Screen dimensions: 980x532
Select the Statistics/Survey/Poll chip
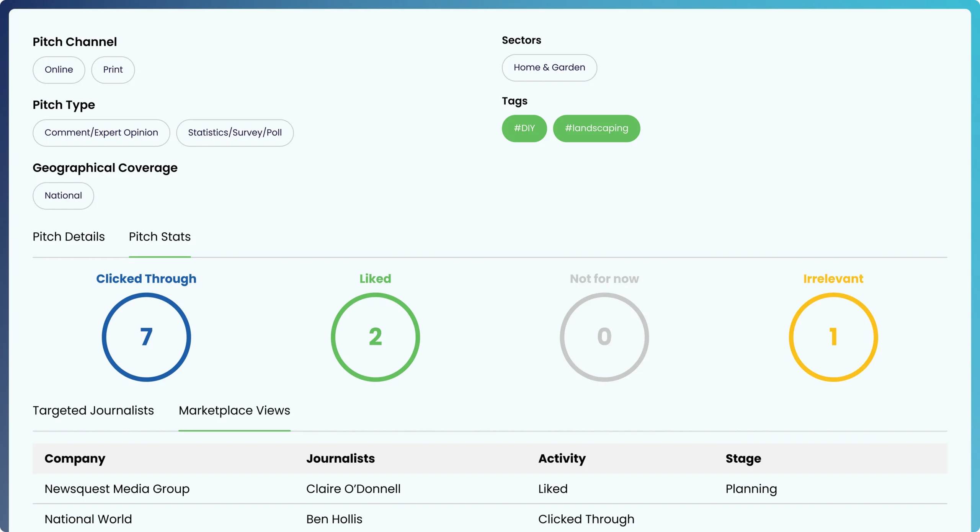(235, 132)
